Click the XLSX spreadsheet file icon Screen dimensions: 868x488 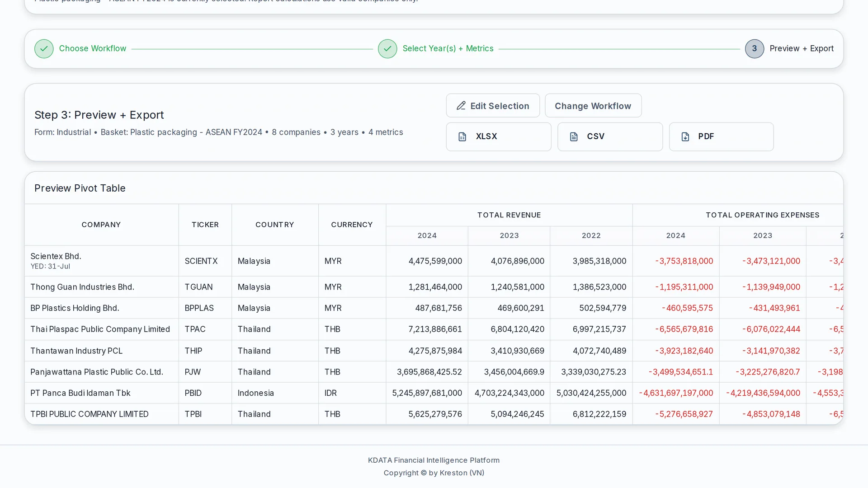tap(462, 136)
